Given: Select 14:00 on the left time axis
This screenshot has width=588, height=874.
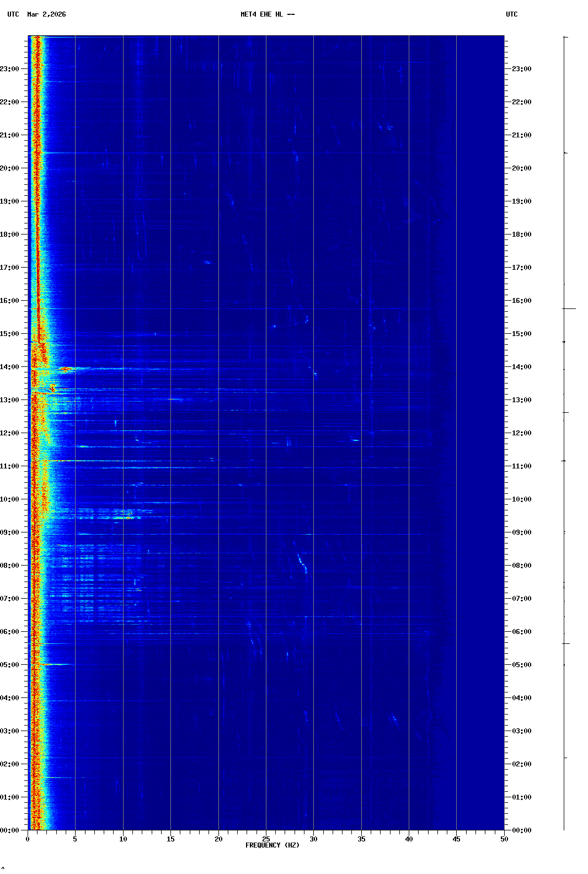Looking at the screenshot, I should tap(10, 367).
